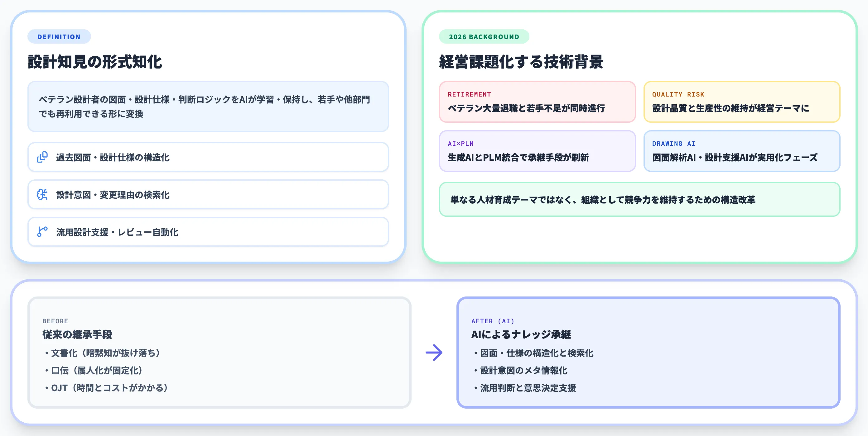Click the 過去図面・設計仕様の構造化 row
The height and width of the screenshot is (436, 868).
point(208,157)
